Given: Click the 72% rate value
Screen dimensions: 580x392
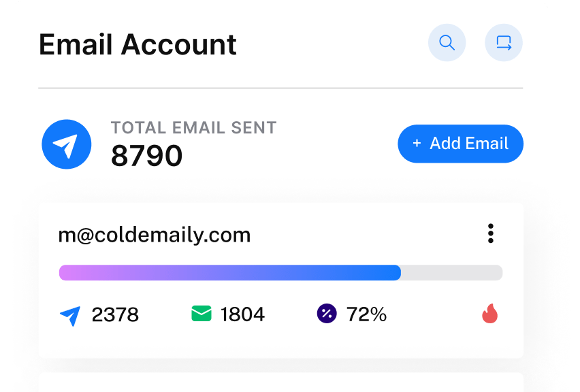Looking at the screenshot, I should [366, 314].
